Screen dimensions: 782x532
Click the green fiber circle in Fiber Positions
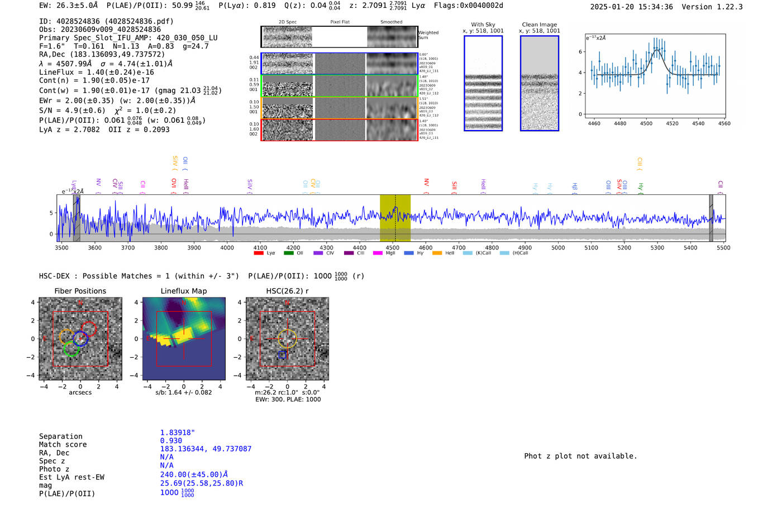pos(71,349)
